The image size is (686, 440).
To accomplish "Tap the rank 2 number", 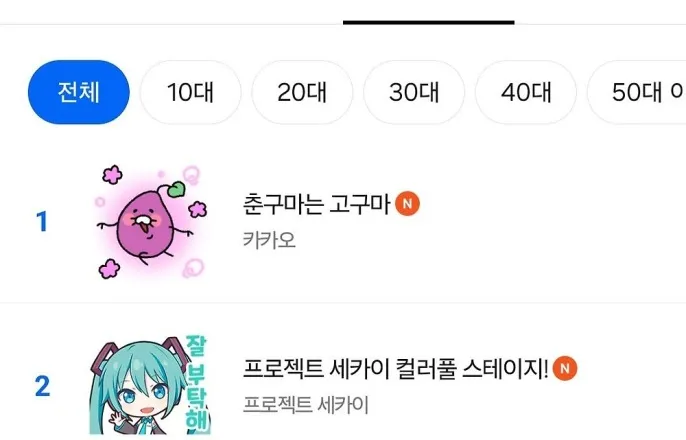I will point(42,386).
